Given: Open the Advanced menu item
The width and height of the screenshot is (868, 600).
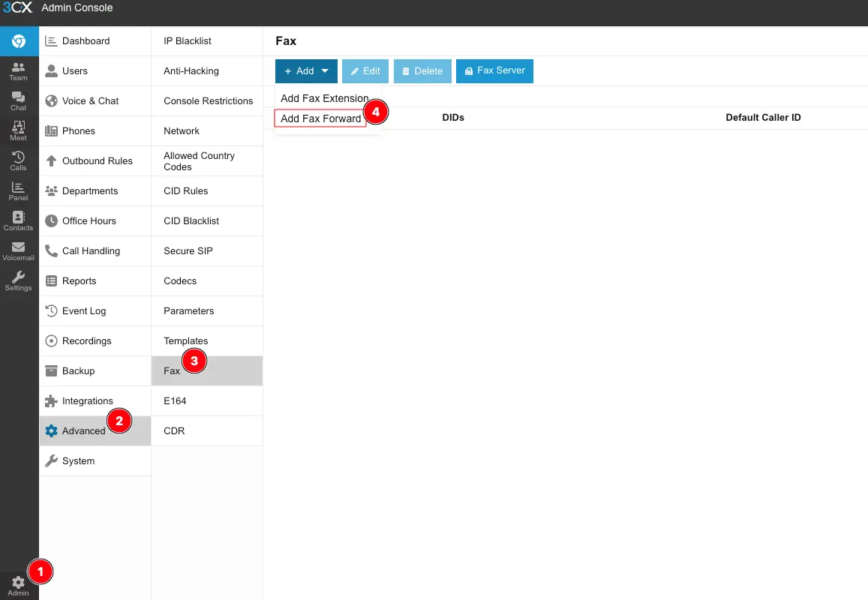Looking at the screenshot, I should 83,431.
